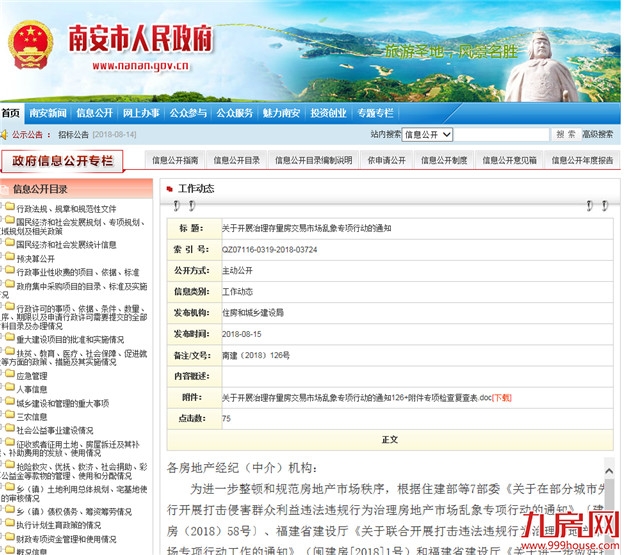This screenshot has height=555, width=625.
Task: Select document number 南建（2018）126号
Action: click(256, 355)
